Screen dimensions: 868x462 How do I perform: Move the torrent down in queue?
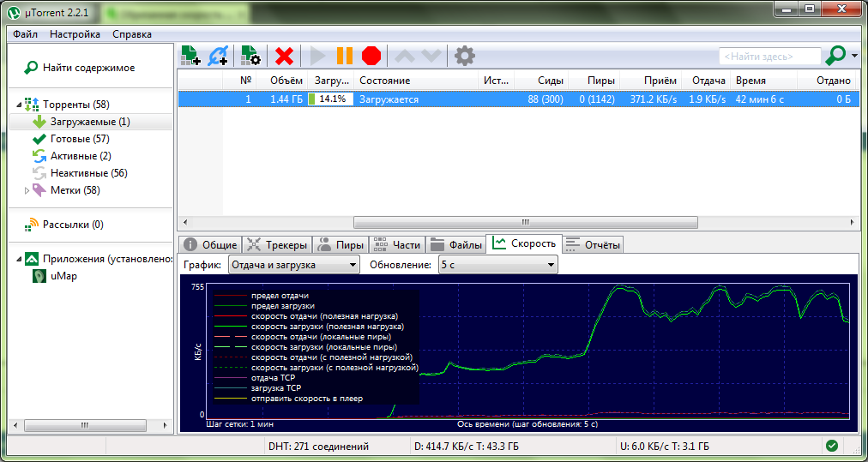pyautogui.click(x=431, y=56)
